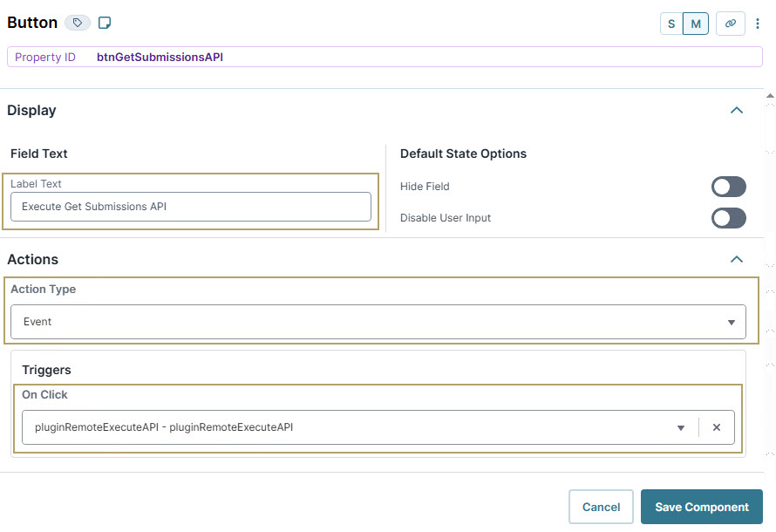The width and height of the screenshot is (776, 532).
Task: Enable the Hide Field toggle
Action: [728, 187]
